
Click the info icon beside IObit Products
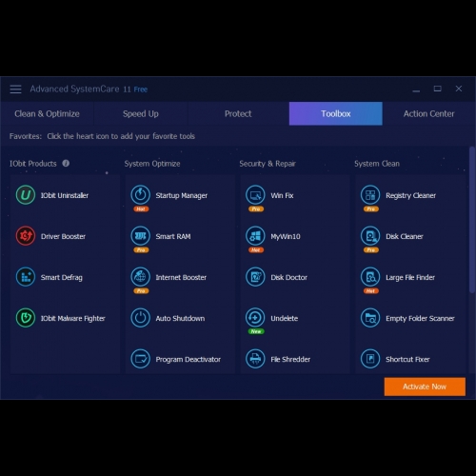(x=66, y=164)
